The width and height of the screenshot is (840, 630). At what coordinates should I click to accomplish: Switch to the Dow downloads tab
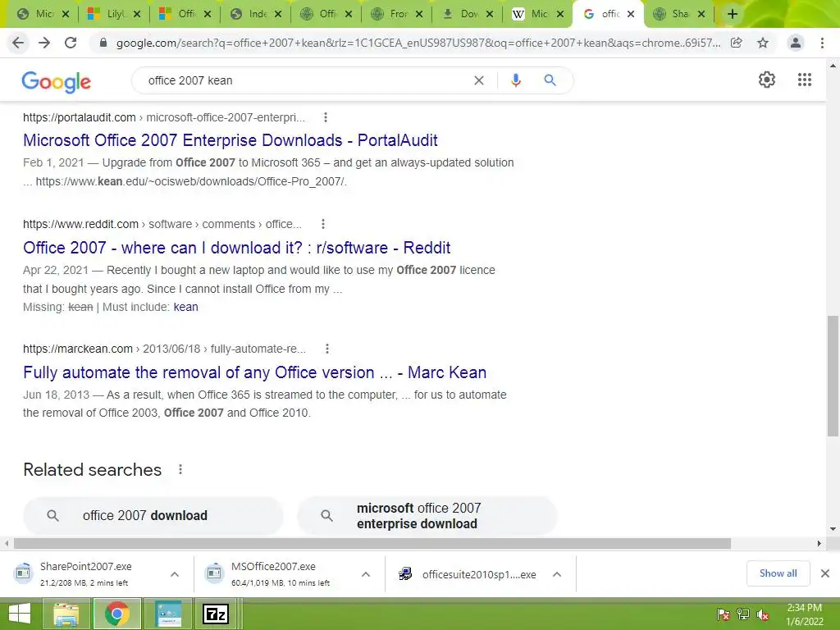coord(461,14)
